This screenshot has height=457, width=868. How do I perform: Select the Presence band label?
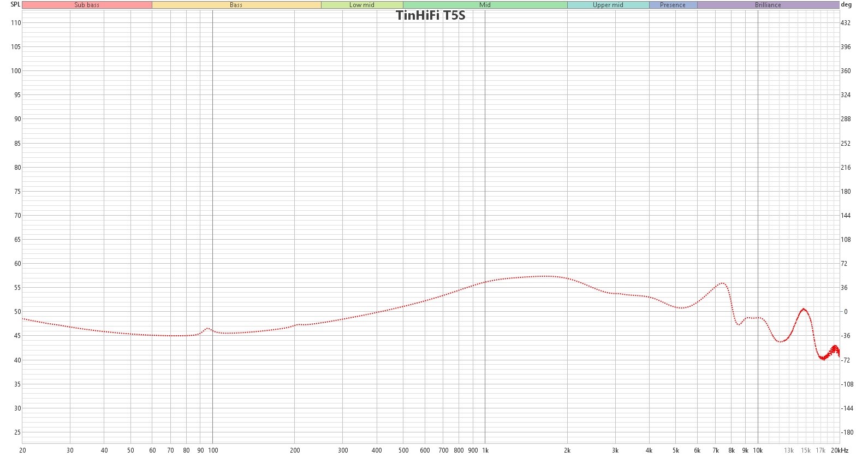click(x=673, y=5)
